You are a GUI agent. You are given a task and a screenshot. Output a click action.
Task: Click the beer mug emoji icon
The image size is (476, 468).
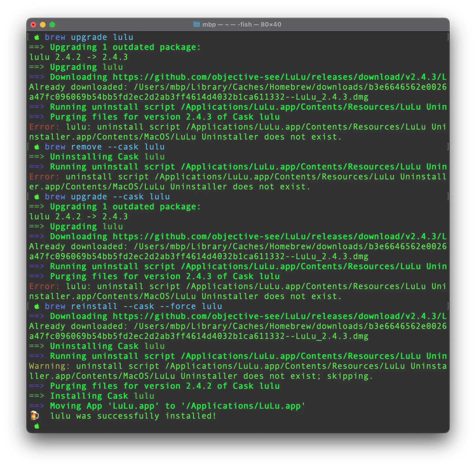click(34, 416)
